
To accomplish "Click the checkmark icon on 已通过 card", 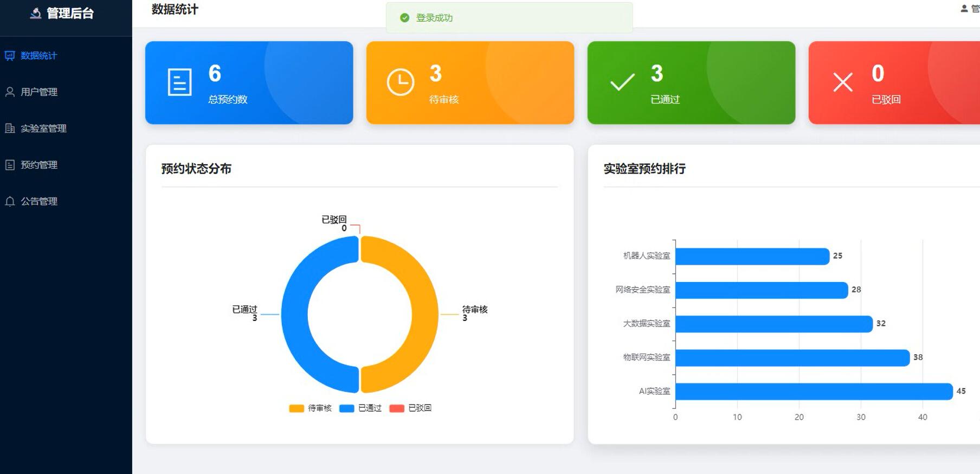I will tap(622, 82).
